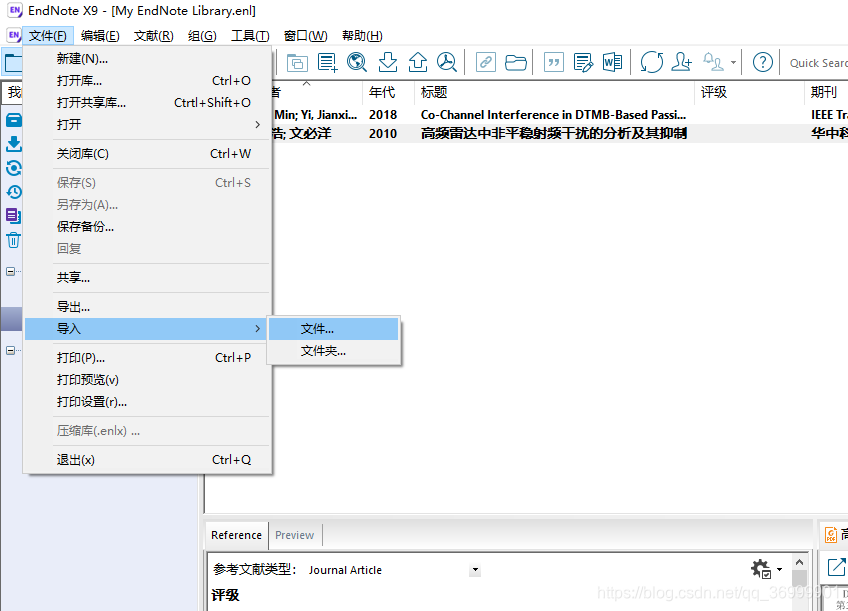Click the Export upload-arrow toolbar icon
This screenshot has height=611, width=848.
418,62
